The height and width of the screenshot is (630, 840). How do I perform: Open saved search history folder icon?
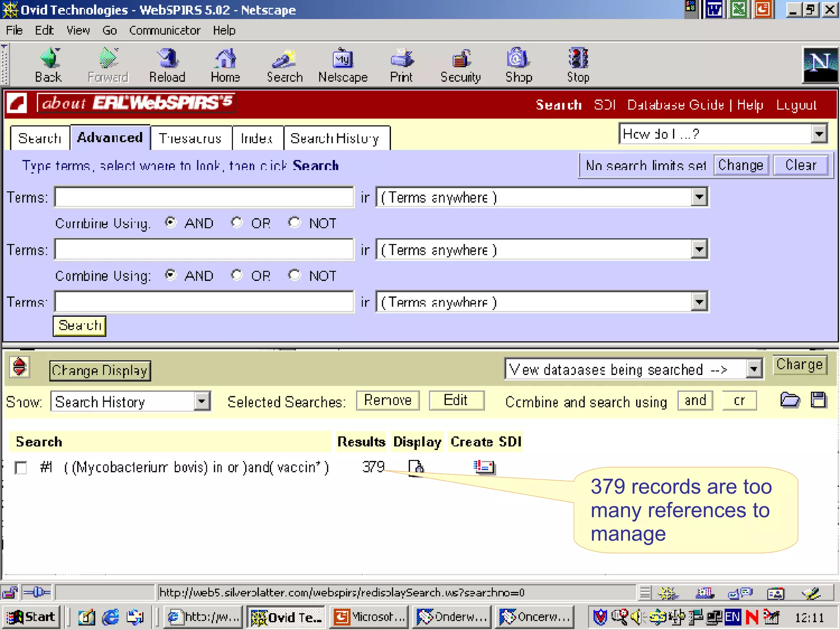(790, 400)
